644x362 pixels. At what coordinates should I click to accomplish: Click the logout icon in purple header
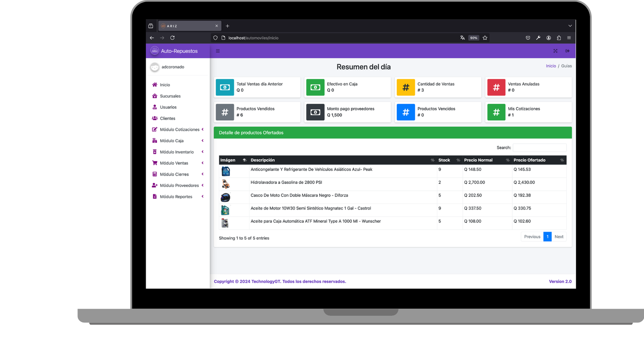[568, 51]
